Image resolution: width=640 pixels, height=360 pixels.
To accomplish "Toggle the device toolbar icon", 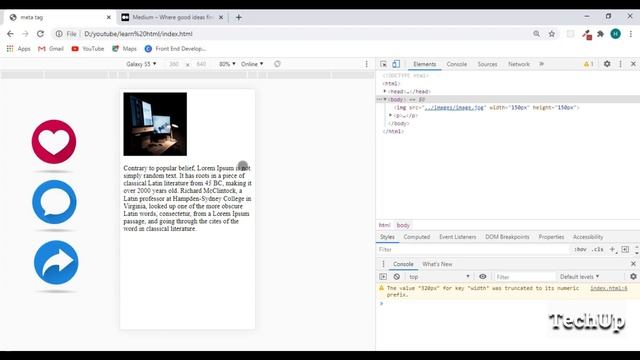I will point(396,64).
